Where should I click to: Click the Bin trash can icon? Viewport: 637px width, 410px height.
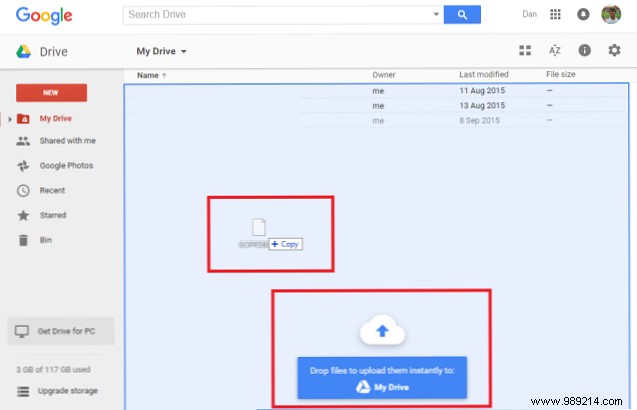coord(23,240)
